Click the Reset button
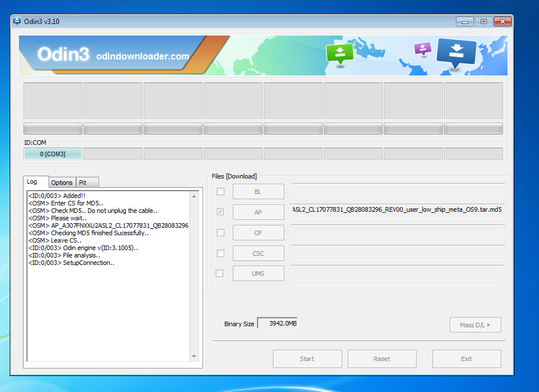539x392 pixels. [x=382, y=359]
